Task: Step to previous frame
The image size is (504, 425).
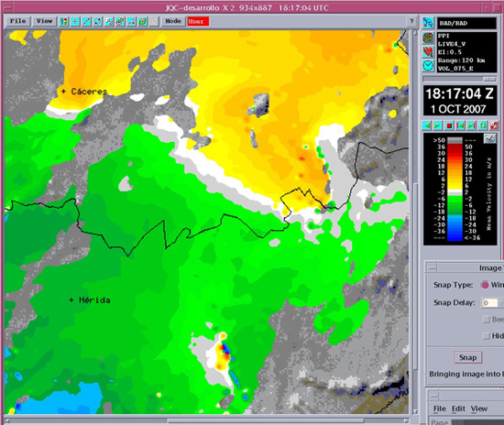Action: 460,125
